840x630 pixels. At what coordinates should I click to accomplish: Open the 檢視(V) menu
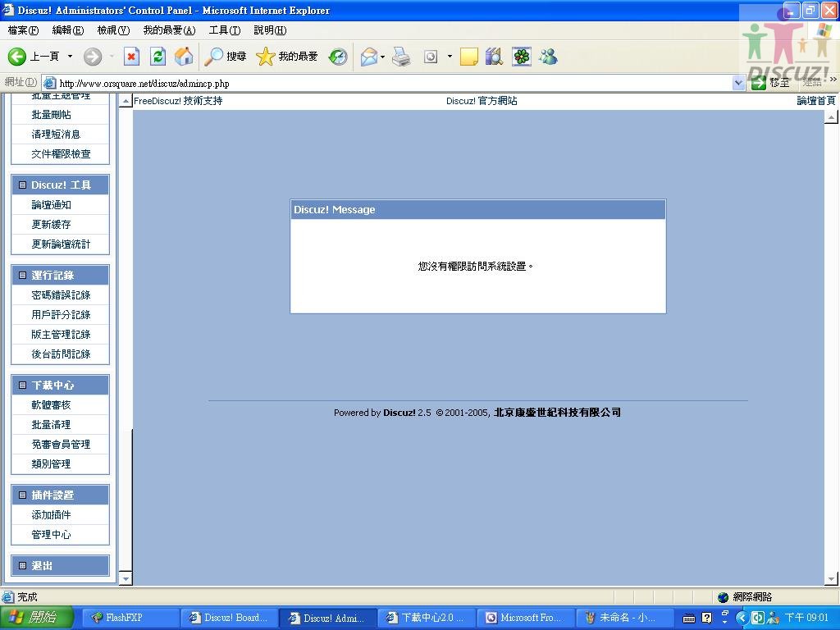point(113,30)
